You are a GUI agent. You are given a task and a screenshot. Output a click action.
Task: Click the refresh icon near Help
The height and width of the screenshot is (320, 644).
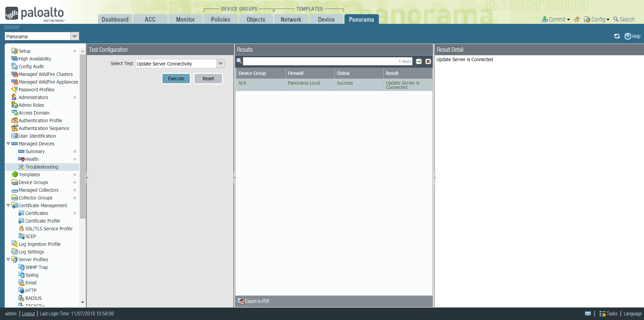coord(617,36)
